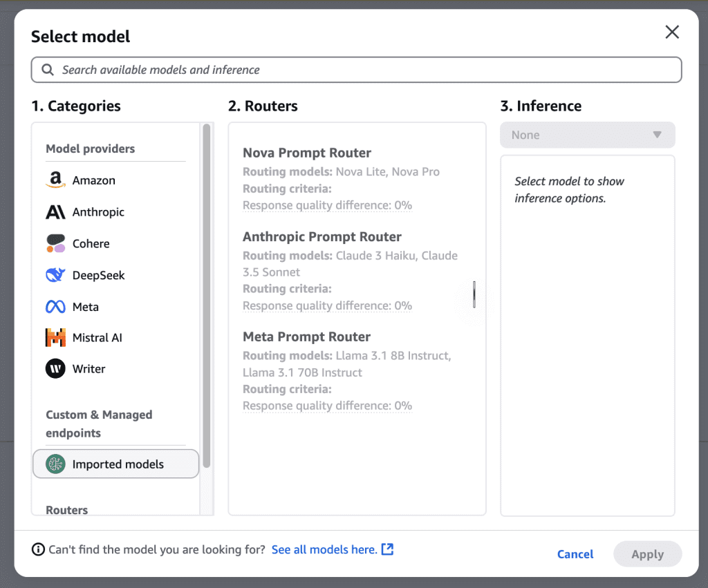Viewport: 708px width, 588px height.
Task: Select the Nova Prompt Router option
Action: coord(307,153)
